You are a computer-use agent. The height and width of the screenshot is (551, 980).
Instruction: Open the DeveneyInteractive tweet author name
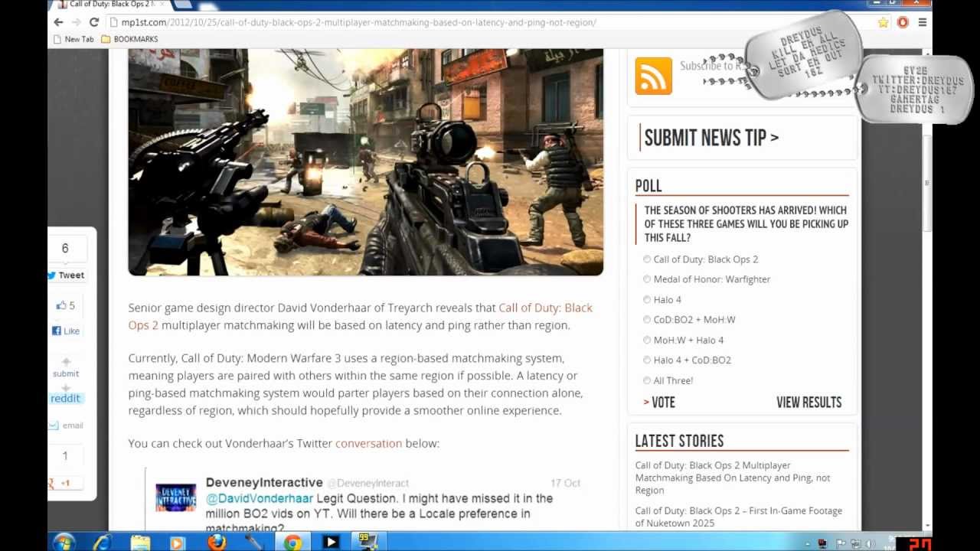pyautogui.click(x=264, y=483)
